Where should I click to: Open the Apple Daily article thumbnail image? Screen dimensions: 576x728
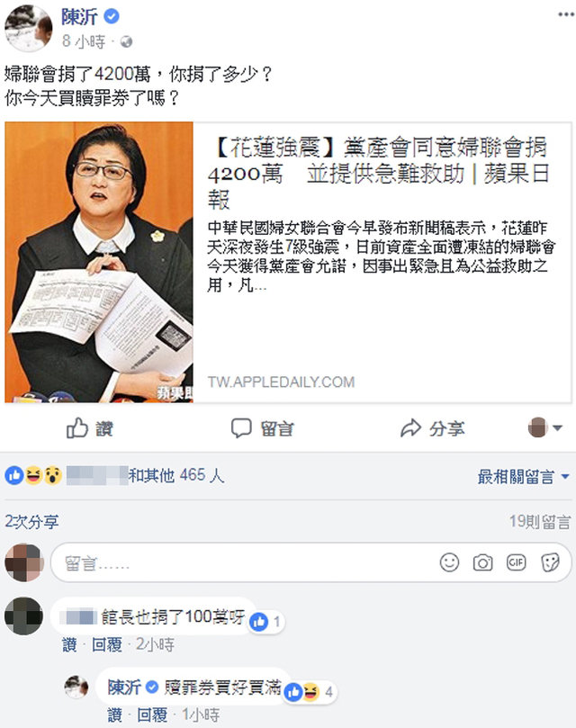(99, 263)
